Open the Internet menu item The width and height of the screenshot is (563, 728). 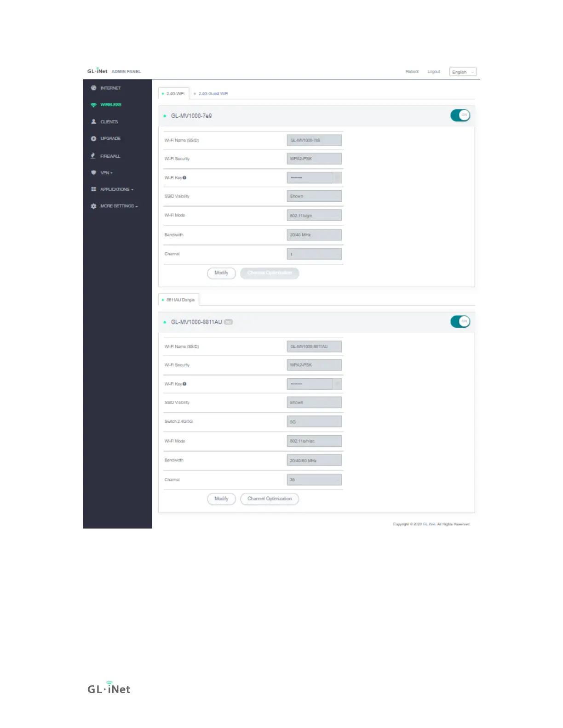pos(110,88)
